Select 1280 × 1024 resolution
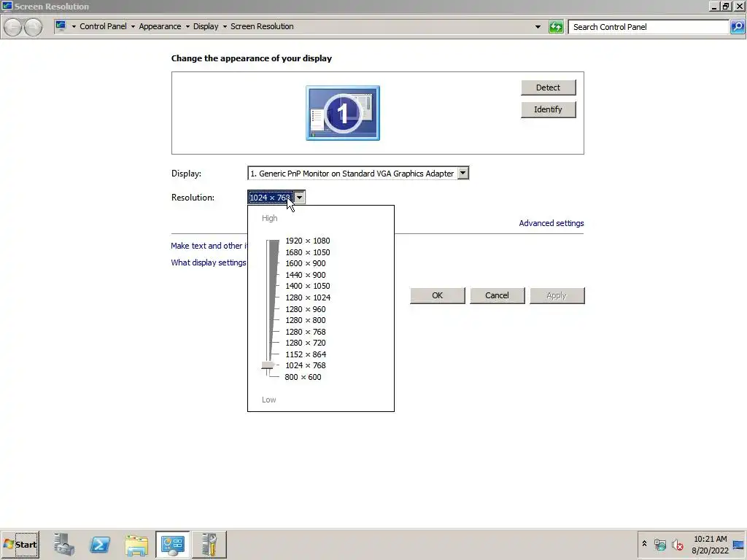Image resolution: width=747 pixels, height=560 pixels. pyautogui.click(x=308, y=297)
